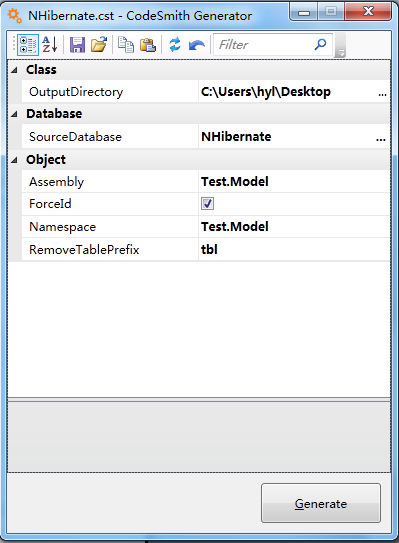Select the SourceDatabase property label
399x543 pixels.
point(75,137)
